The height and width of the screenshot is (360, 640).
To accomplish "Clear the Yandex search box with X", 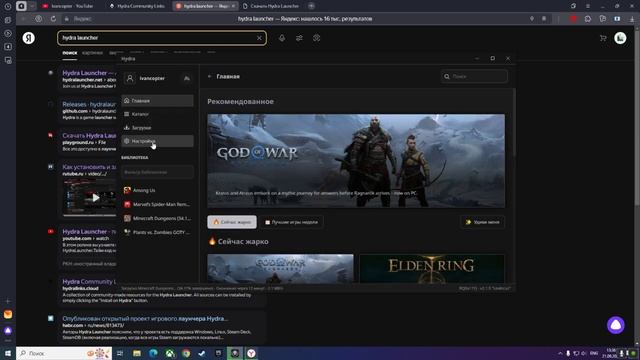I will (259, 38).
